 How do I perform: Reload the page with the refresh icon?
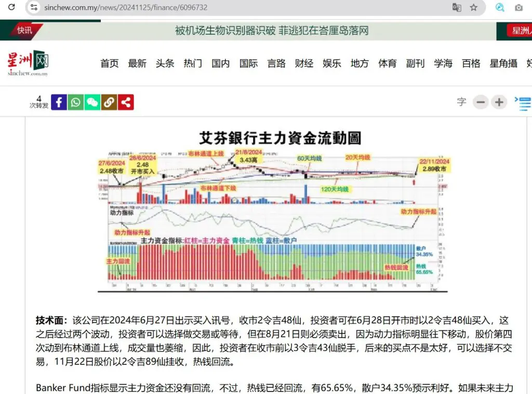pyautogui.click(x=11, y=7)
